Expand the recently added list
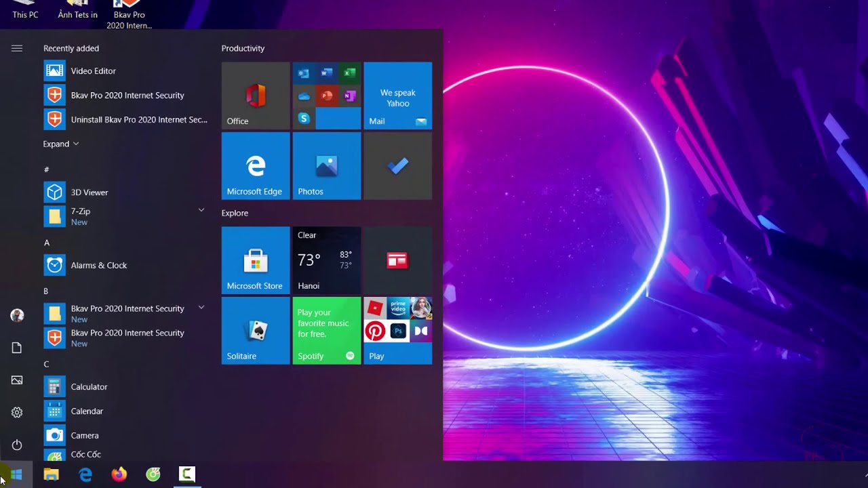Image resolution: width=868 pixels, height=488 pixels. pos(61,144)
